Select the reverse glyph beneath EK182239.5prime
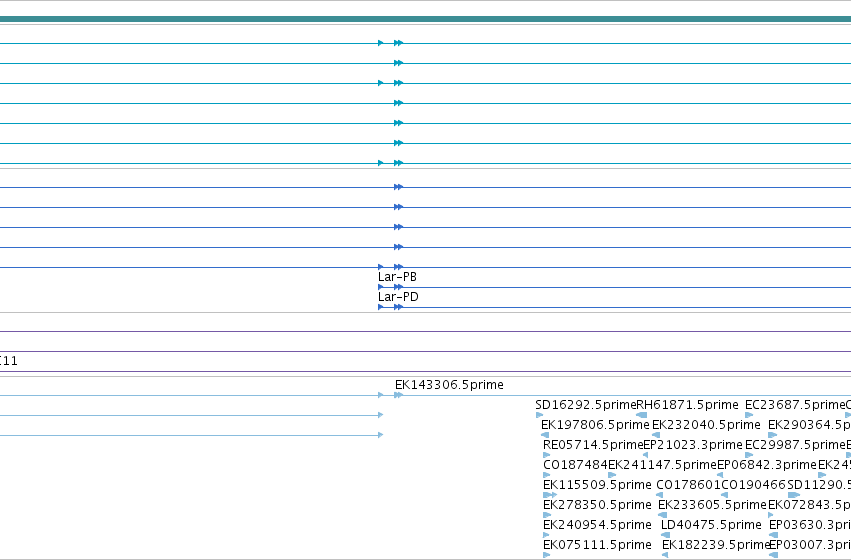 tap(665, 555)
